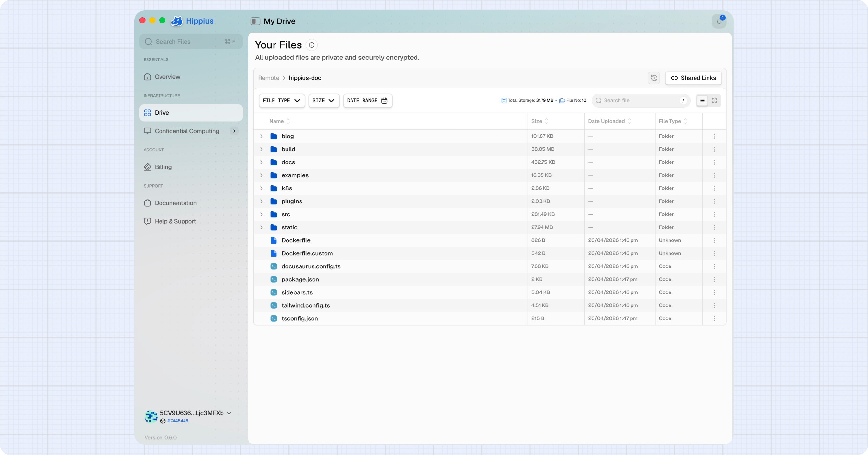Screen dimensions: 868x455
Task: Click the code icon for tsconfig.json
Action: (x=274, y=318)
